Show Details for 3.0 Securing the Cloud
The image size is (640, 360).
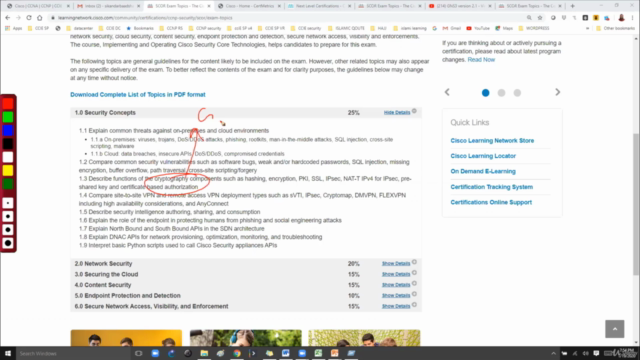click(396, 274)
